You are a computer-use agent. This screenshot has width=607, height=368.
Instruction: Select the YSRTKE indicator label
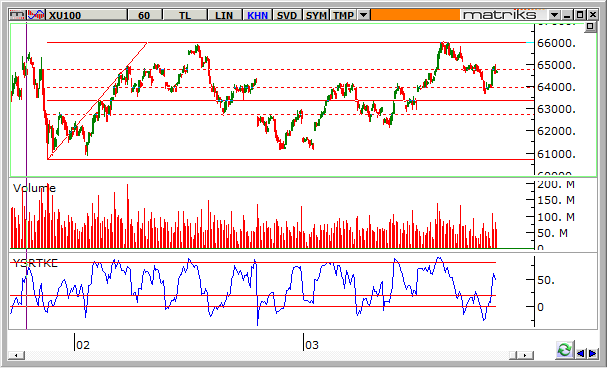tap(35, 264)
